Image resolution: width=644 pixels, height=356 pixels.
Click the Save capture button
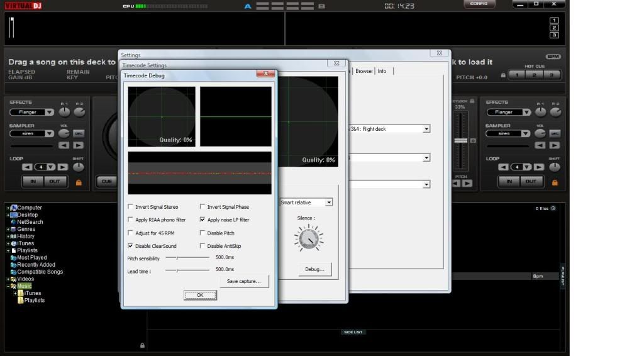(x=244, y=281)
